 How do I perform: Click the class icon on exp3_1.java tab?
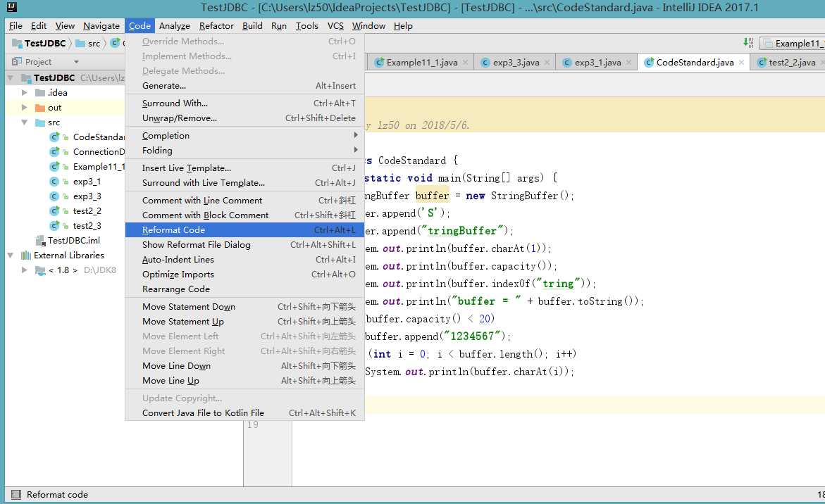click(566, 62)
